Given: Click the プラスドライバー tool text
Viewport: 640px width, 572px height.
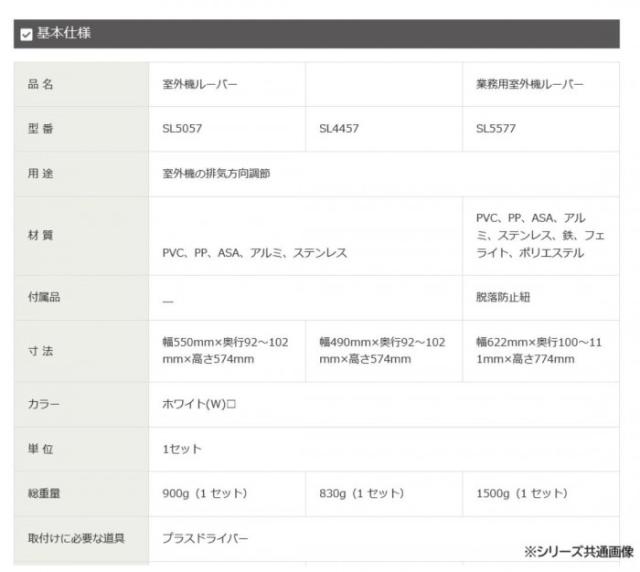Looking at the screenshot, I should click(x=205, y=538).
